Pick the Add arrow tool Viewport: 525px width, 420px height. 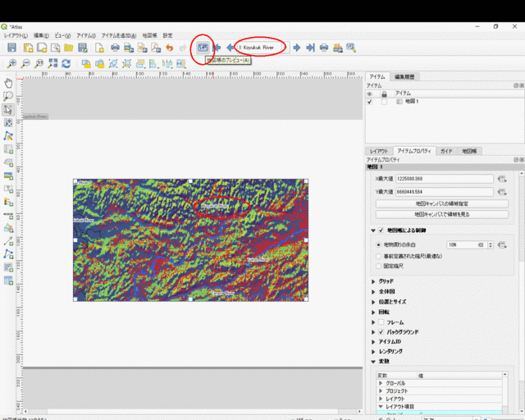coord(8,241)
